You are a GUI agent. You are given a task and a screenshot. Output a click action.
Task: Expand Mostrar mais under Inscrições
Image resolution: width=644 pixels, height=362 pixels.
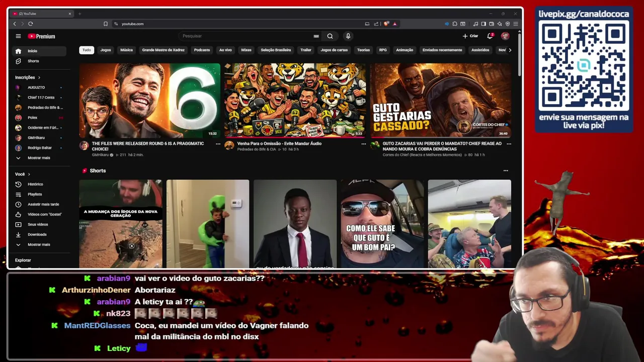click(x=39, y=158)
